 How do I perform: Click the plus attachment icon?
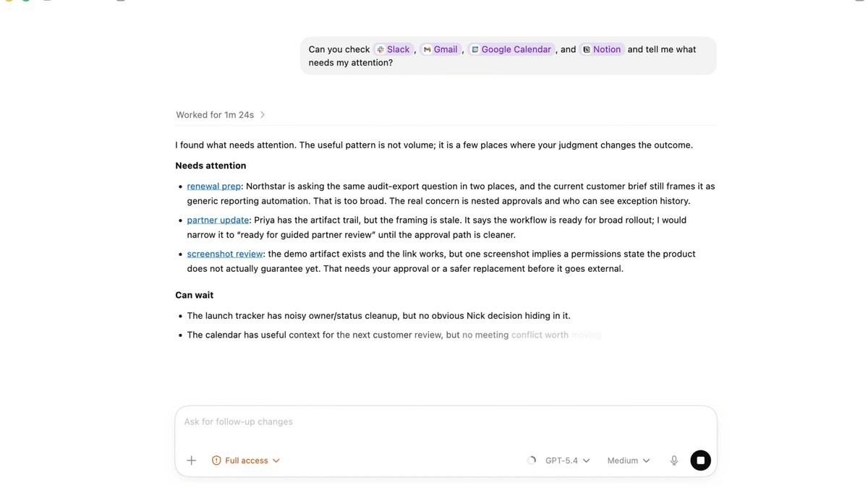[x=192, y=461]
